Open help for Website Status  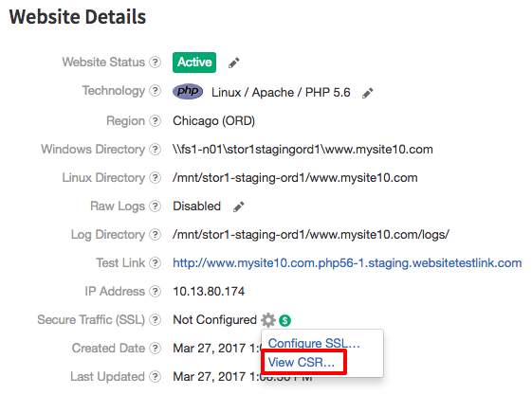click(x=156, y=62)
